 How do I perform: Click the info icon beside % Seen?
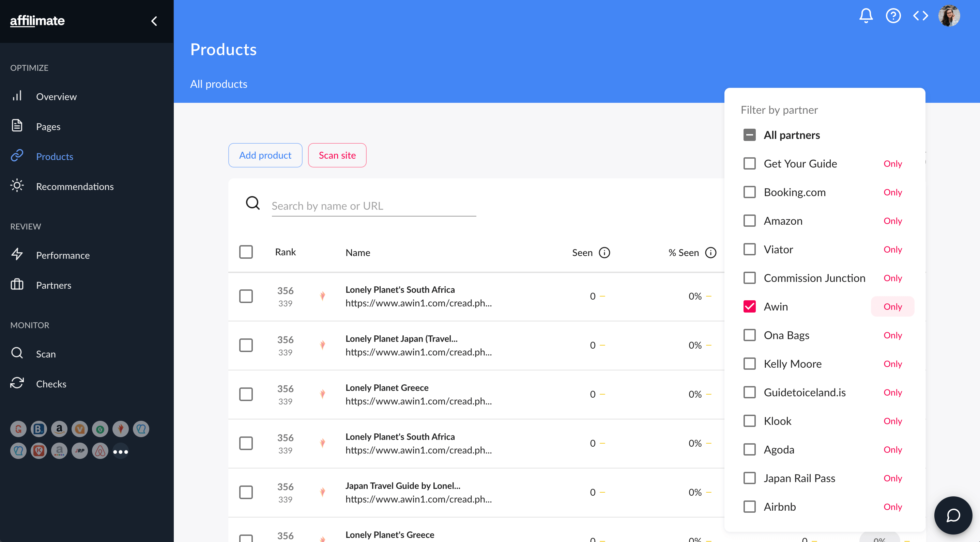[x=710, y=253]
